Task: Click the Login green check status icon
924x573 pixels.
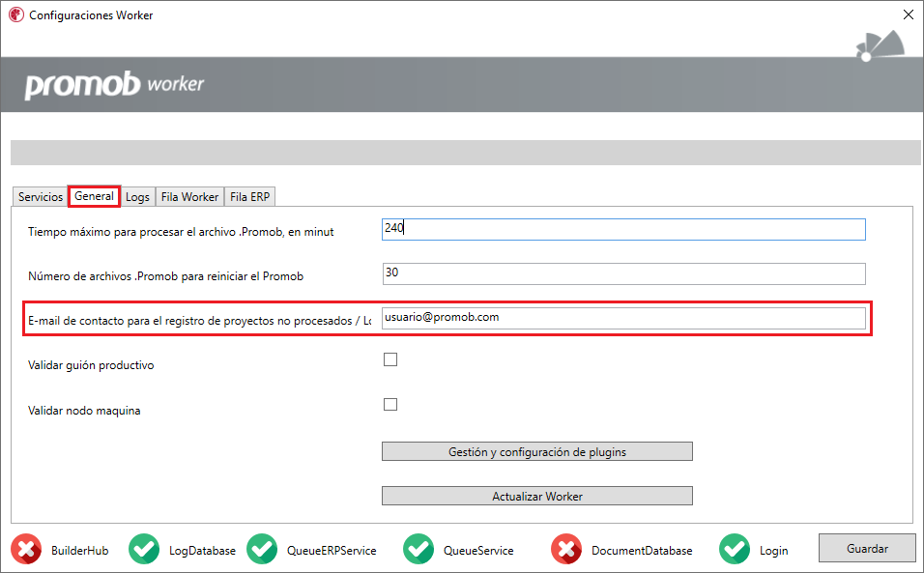Action: click(735, 549)
